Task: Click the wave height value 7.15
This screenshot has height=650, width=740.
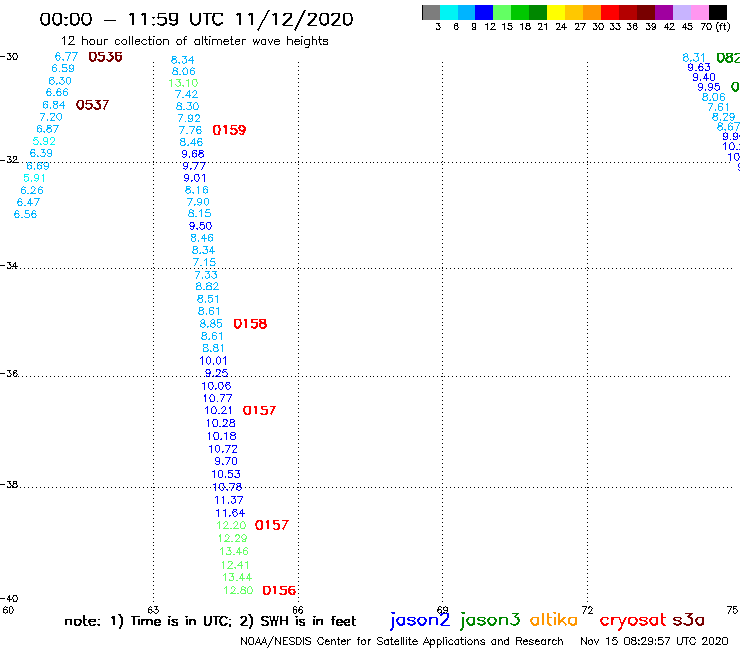Action: pos(204,262)
